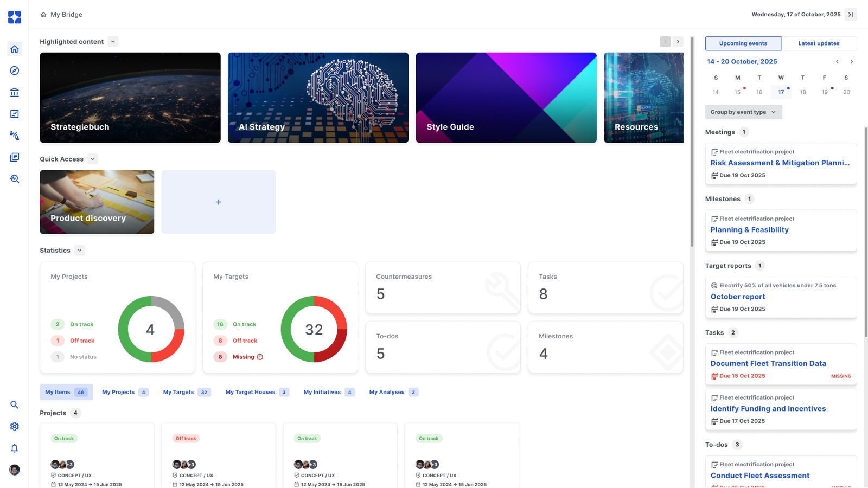Switch to the My Targets tab

tap(187, 392)
